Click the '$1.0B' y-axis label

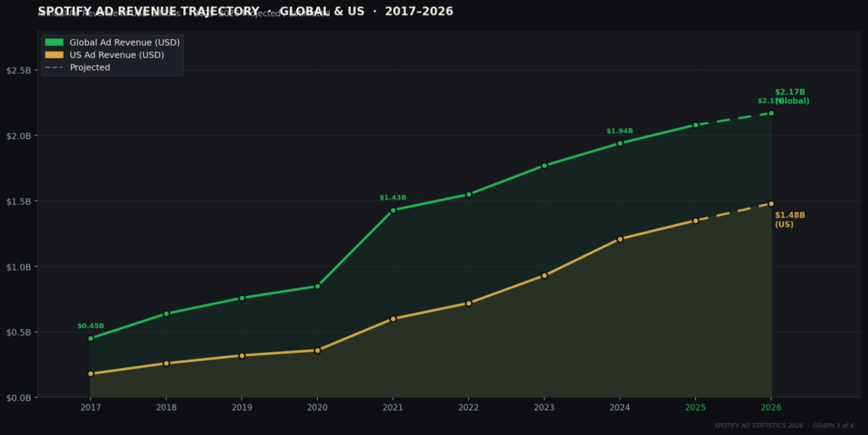pyautogui.click(x=19, y=267)
